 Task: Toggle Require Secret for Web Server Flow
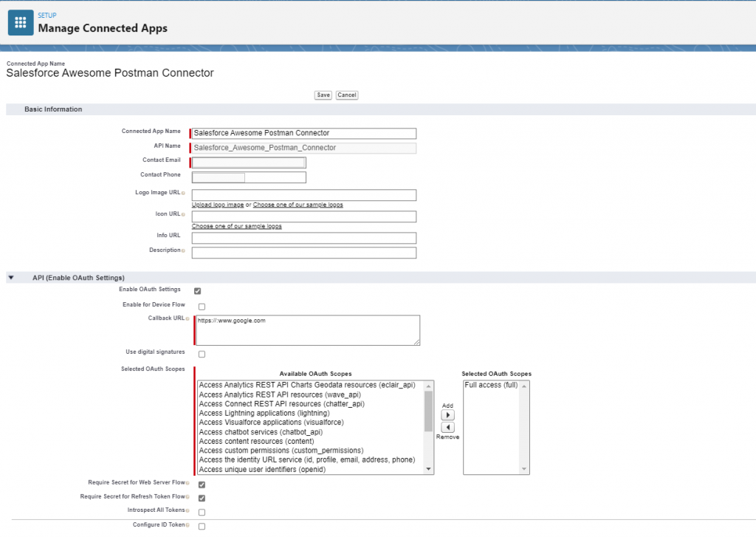click(x=202, y=485)
